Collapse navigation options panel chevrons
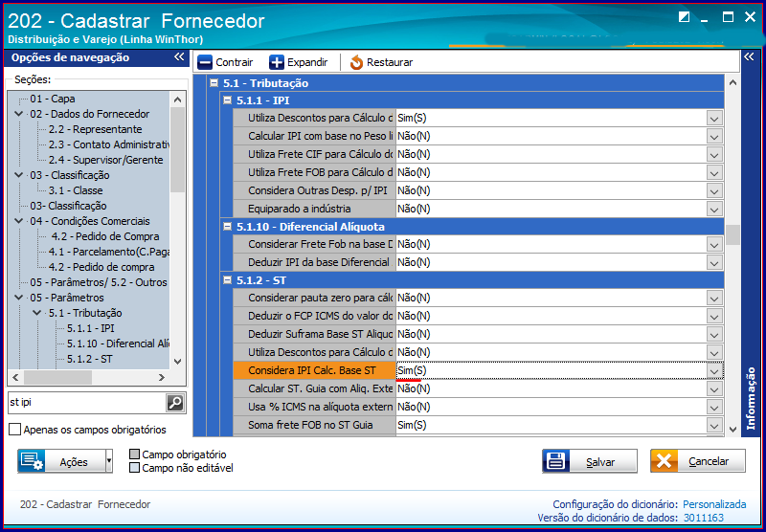 179,57
